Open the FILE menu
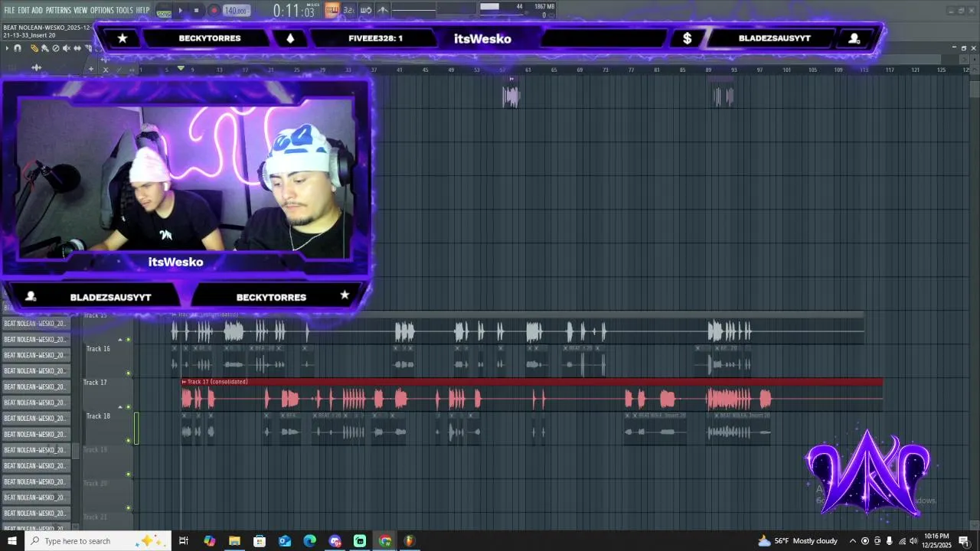980x551 pixels. [x=10, y=10]
